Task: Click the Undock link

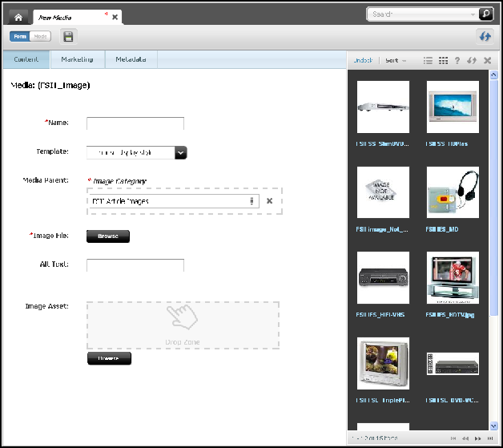Action: click(363, 60)
